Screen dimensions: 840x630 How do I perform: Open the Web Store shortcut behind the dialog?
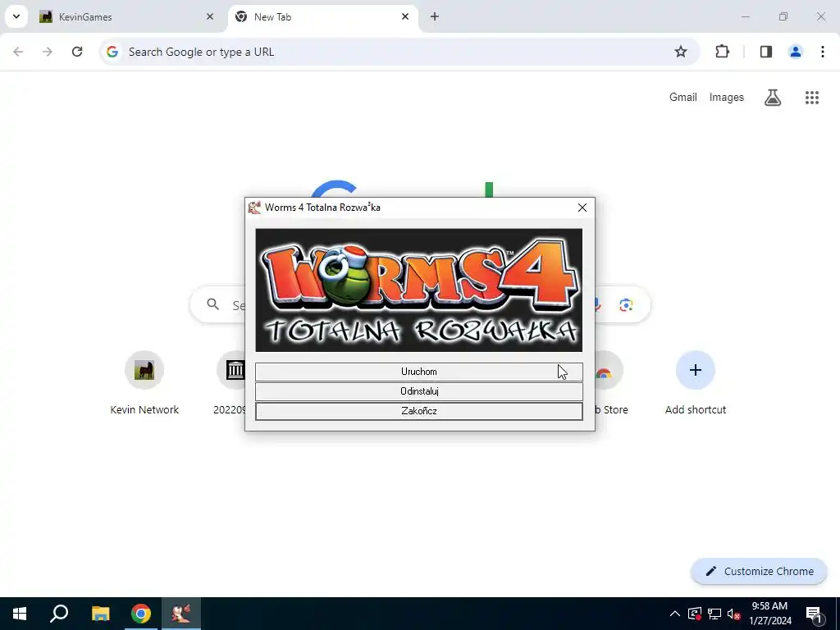(x=610, y=384)
